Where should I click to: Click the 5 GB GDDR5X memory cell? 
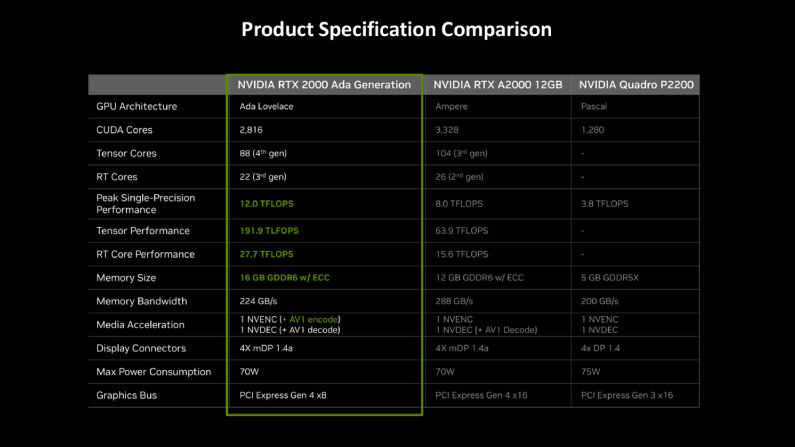(610, 278)
